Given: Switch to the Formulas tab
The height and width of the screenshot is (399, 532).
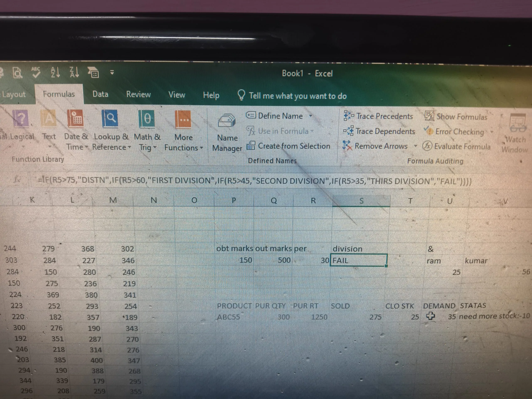Looking at the screenshot, I should click(59, 94).
